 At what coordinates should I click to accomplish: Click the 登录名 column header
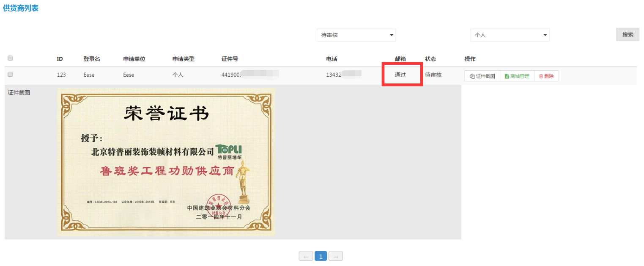click(x=92, y=59)
